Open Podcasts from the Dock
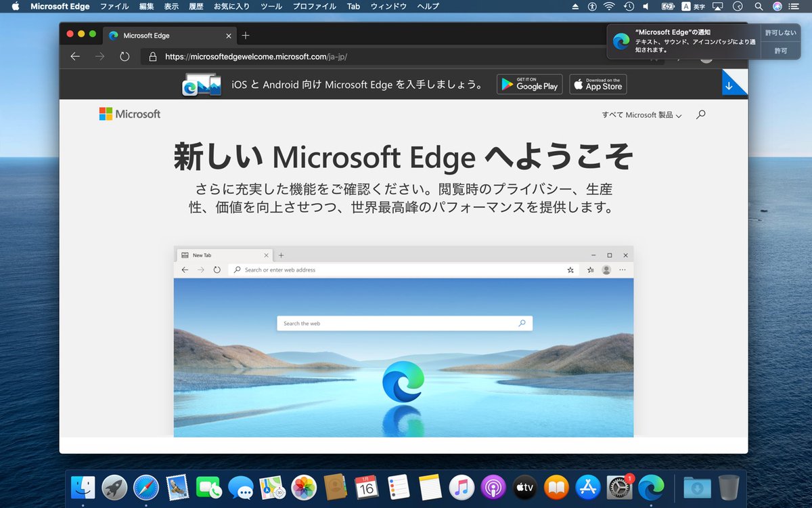 tap(493, 486)
